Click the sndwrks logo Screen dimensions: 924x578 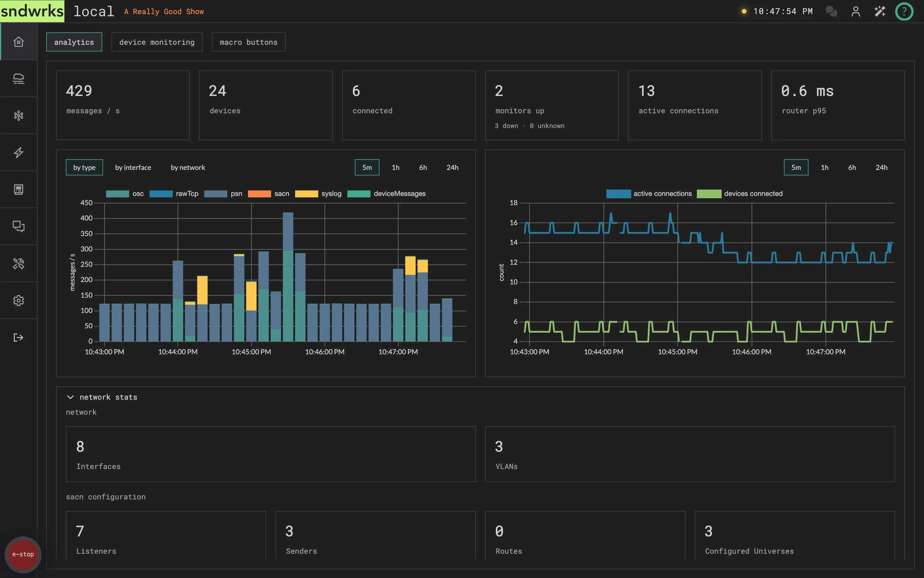(32, 11)
